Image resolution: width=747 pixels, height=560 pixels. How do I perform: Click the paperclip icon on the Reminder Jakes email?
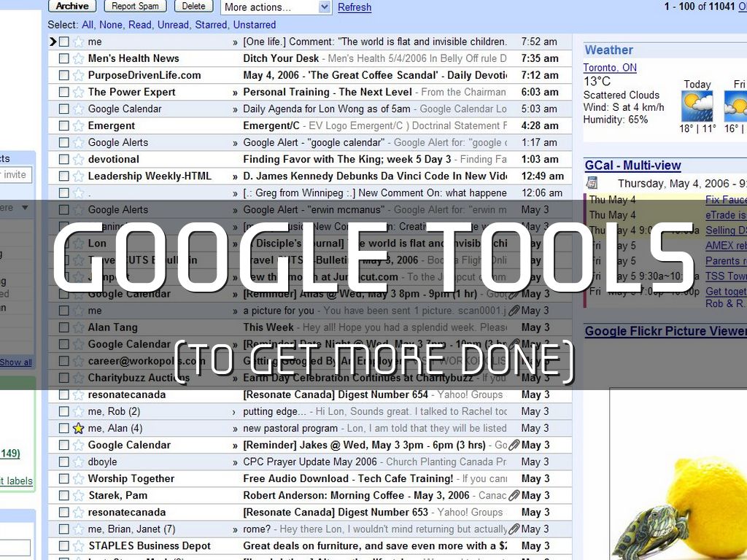click(514, 445)
